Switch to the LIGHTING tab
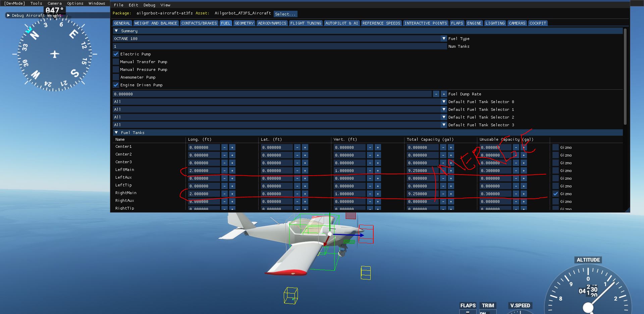Image resolution: width=644 pixels, height=314 pixels. pos(495,23)
